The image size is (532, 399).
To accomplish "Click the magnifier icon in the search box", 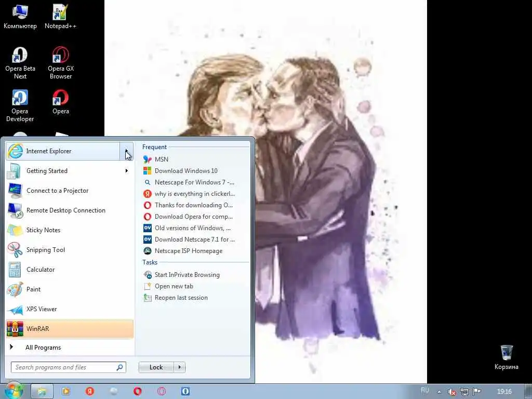I will 120,367.
